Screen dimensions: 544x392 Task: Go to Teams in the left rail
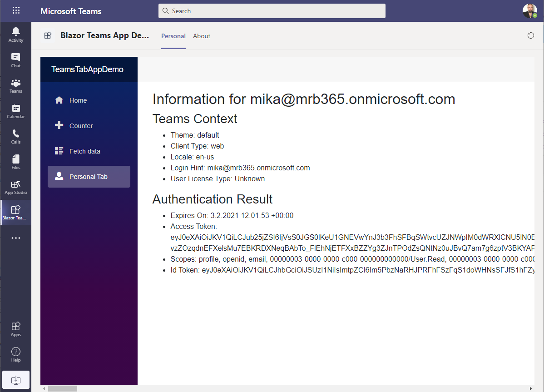(x=15, y=86)
